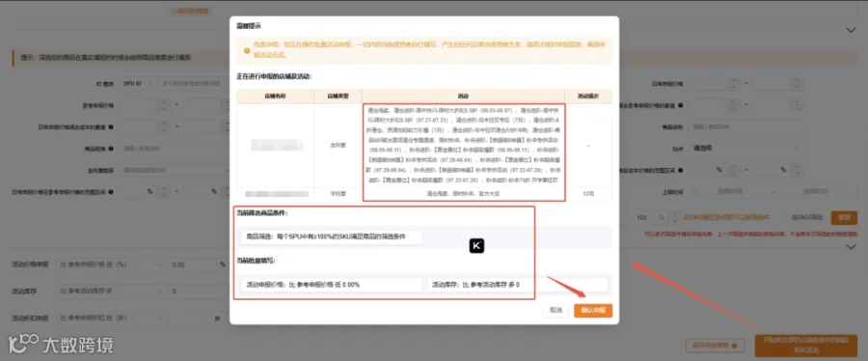Click the orange 开始将全部符合筛选条件的商品报名活动 button
The image size is (868, 361).
806,346
